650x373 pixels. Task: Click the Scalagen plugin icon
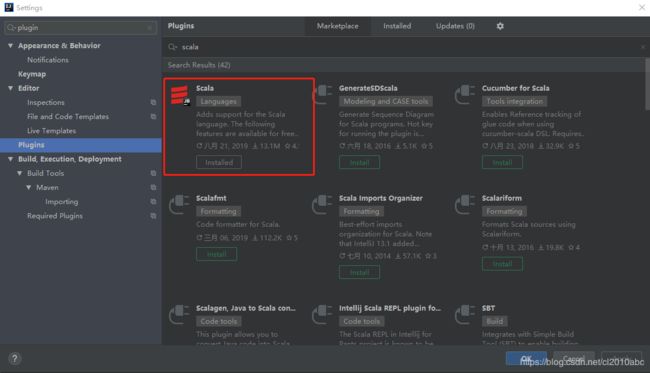[x=179, y=315]
